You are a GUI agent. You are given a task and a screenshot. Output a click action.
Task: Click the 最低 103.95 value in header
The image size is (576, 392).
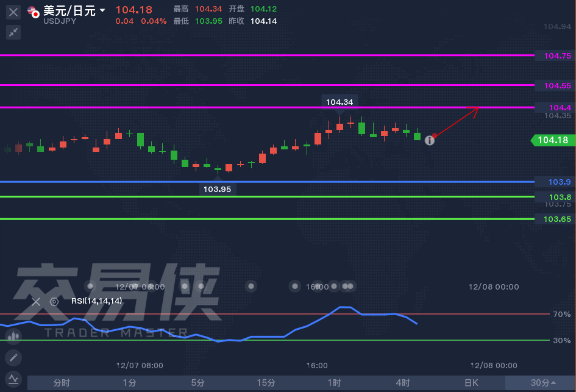(208, 21)
